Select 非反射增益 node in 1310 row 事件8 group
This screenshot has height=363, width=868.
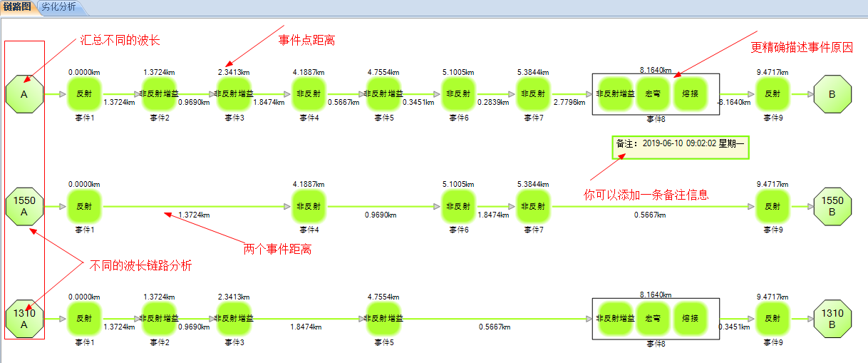click(614, 319)
